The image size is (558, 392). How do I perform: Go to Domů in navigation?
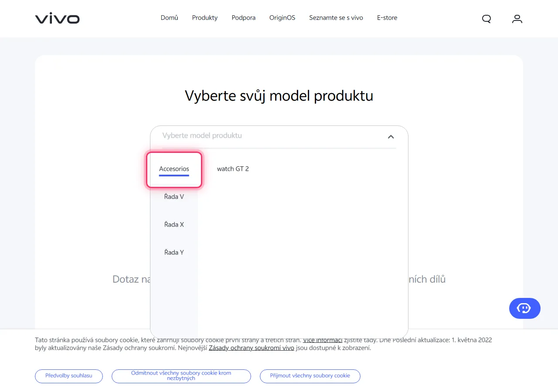click(x=170, y=18)
